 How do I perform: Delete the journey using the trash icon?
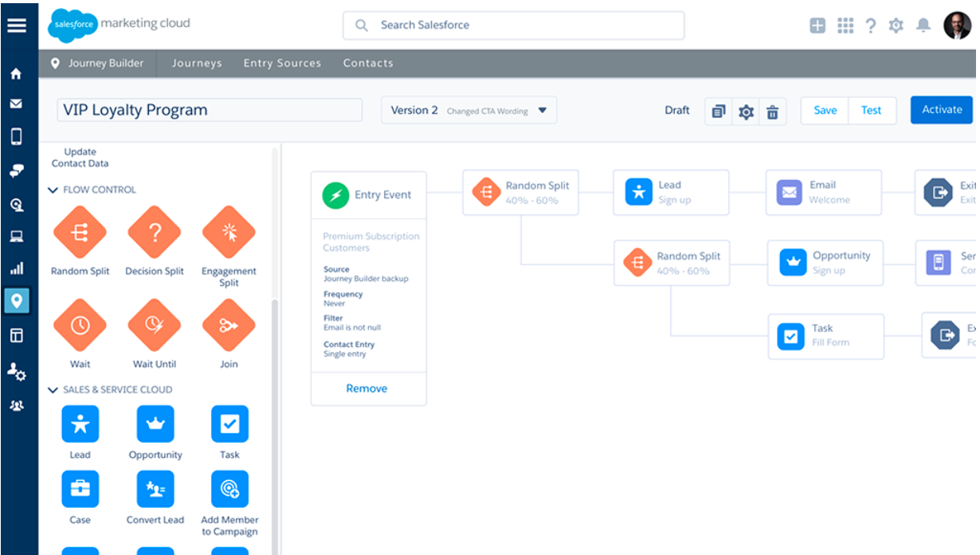(773, 111)
